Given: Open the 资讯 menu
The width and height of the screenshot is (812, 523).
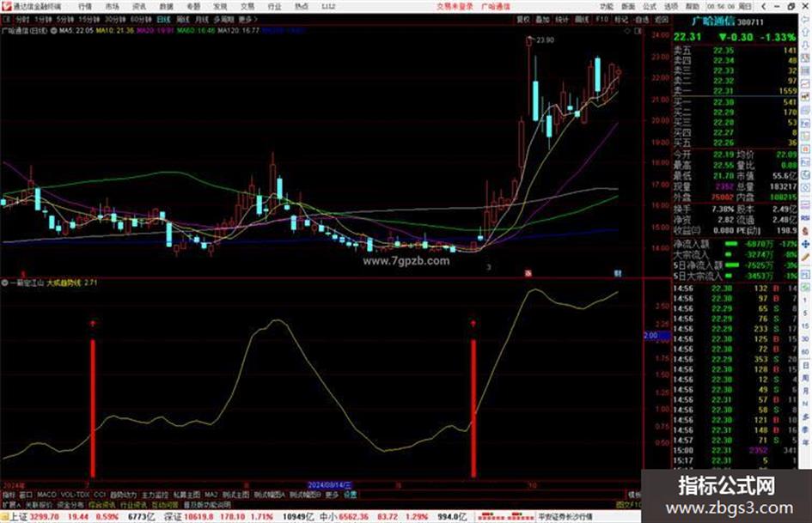Looking at the screenshot, I should tap(139, 6).
